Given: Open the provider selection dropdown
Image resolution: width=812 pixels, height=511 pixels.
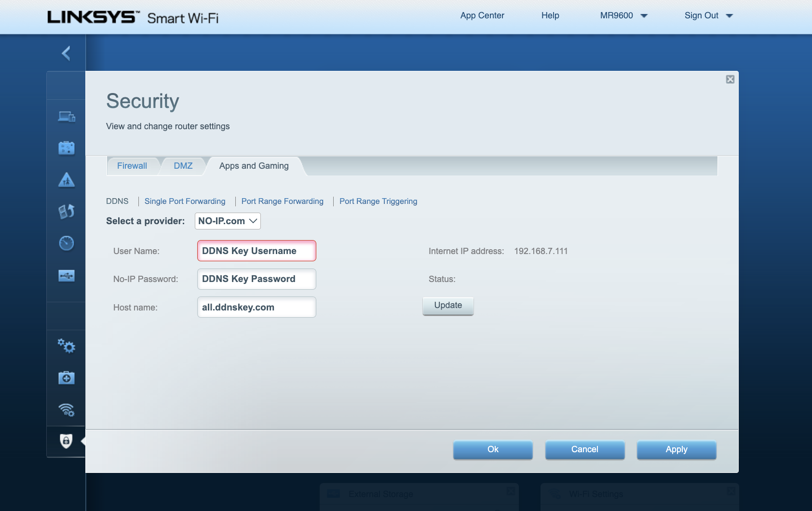Looking at the screenshot, I should [x=227, y=221].
